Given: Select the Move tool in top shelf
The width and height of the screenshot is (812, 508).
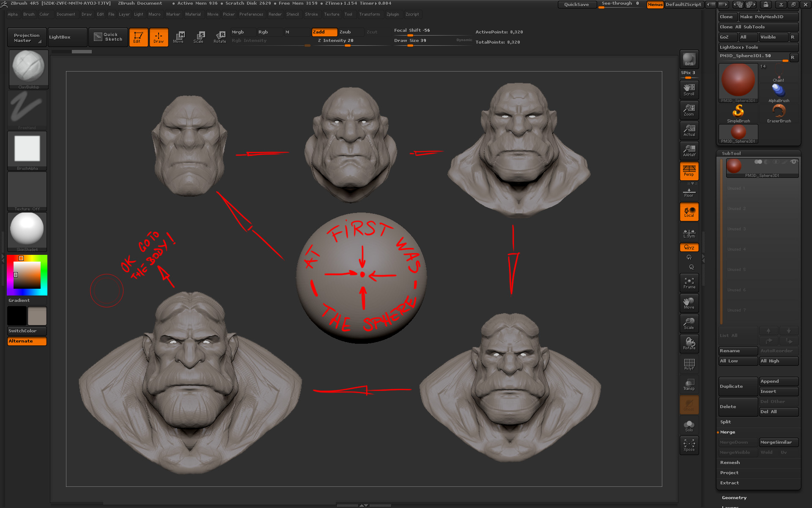Looking at the screenshot, I should 178,37.
